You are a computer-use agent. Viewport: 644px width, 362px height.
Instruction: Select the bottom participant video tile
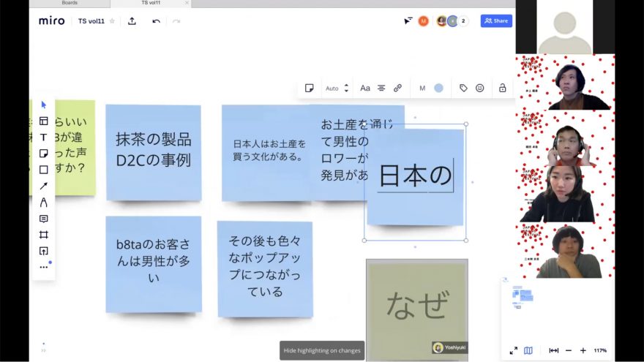pyautogui.click(x=565, y=250)
